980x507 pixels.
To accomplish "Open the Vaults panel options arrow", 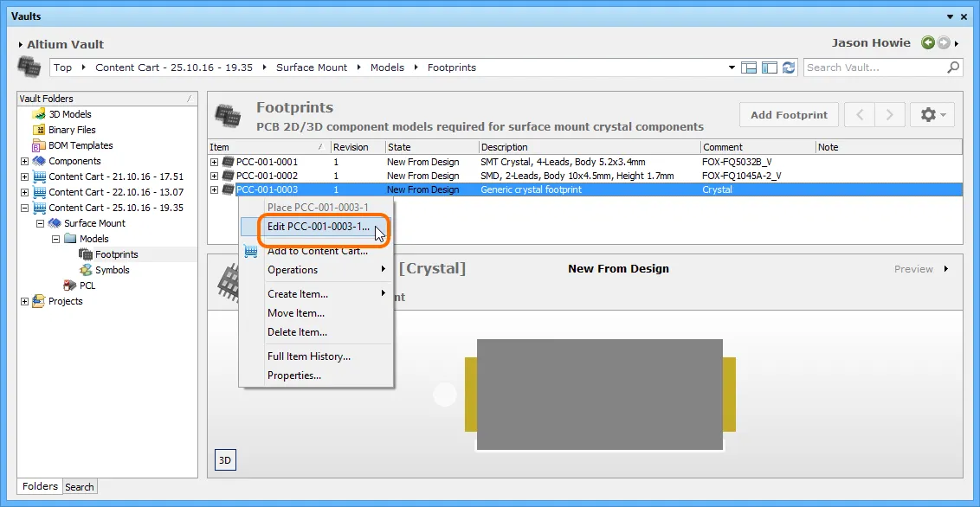I will pos(951,16).
